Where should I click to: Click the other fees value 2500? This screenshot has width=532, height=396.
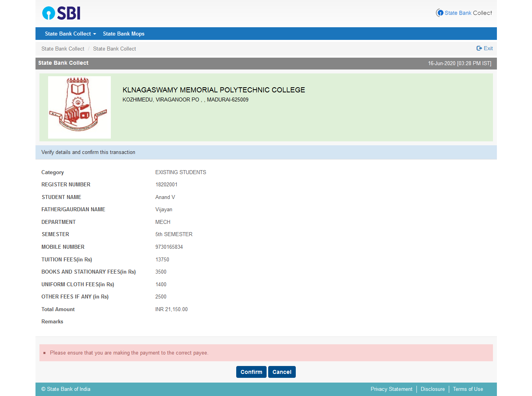pyautogui.click(x=161, y=297)
